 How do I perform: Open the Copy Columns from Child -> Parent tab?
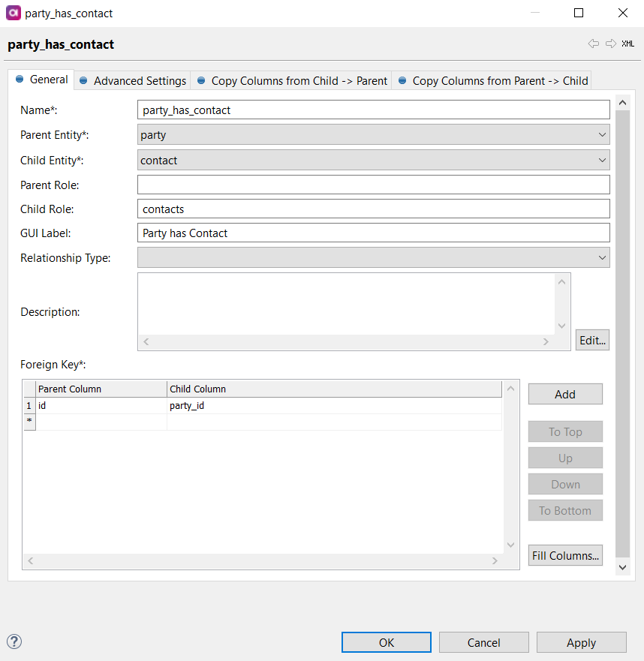tap(291, 80)
